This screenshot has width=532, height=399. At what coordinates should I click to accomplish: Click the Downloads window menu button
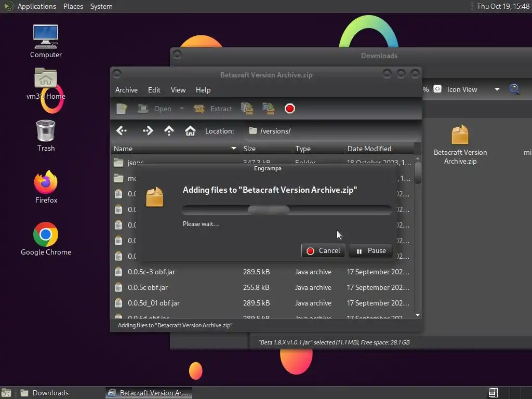tap(177, 54)
